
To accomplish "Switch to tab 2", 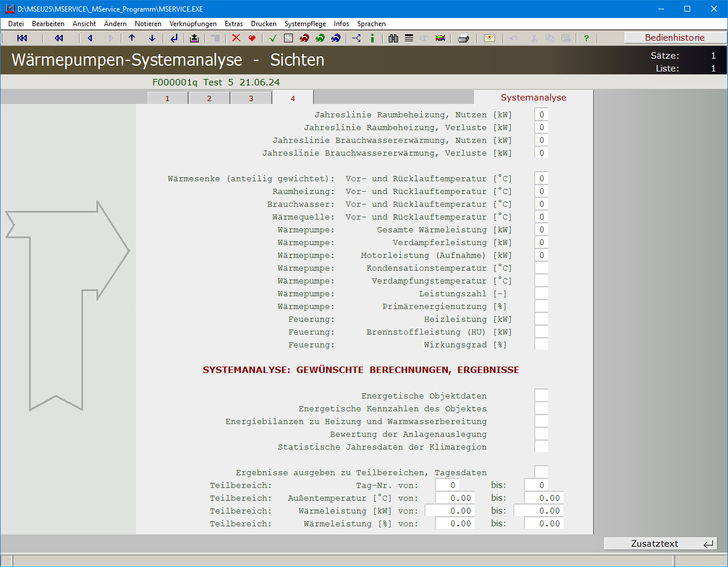I will [209, 98].
